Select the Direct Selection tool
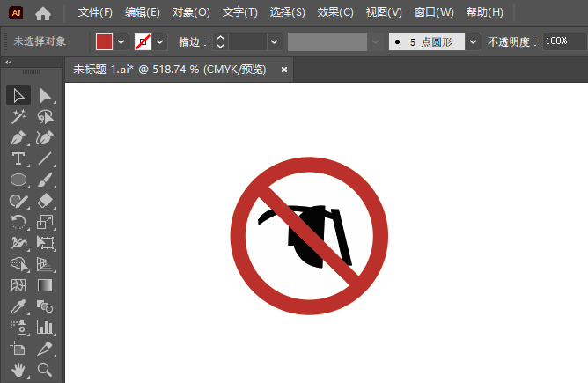Image resolution: width=588 pixels, height=383 pixels. (46, 95)
